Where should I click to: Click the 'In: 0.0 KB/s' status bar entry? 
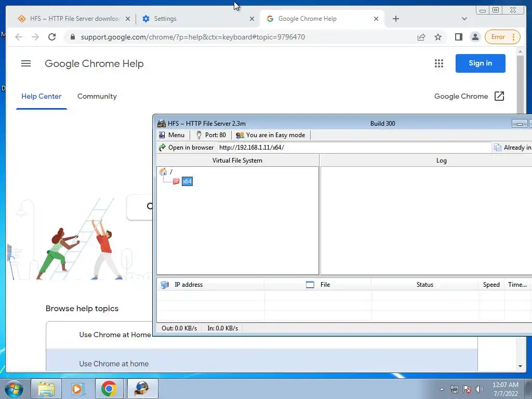[x=222, y=328]
